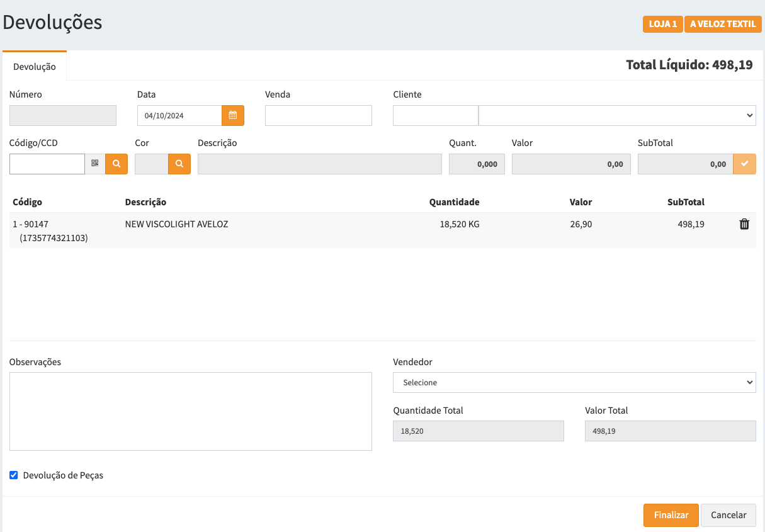Open the date picker calendar icon
765x532 pixels.
click(x=232, y=116)
